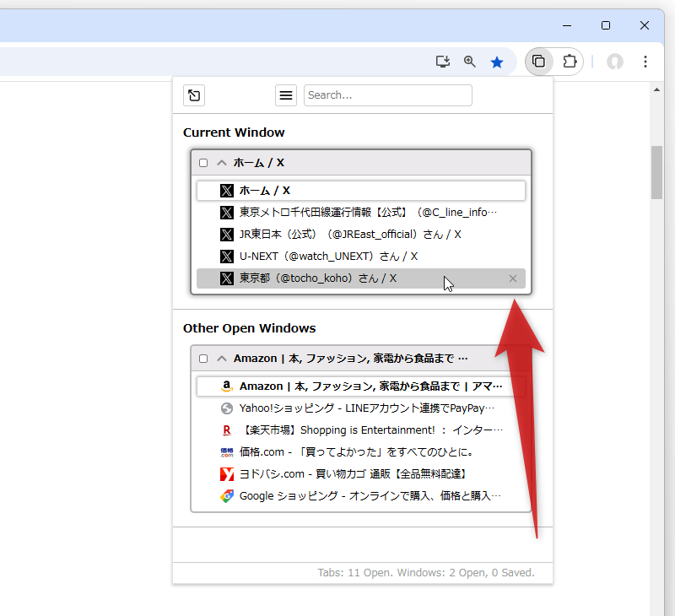Toggle the tab manager extension icon
This screenshot has height=616, width=675.
click(538, 62)
